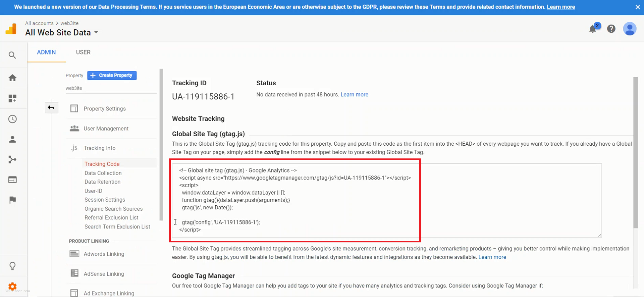Click the main page vertical scrollbar
The height and width of the screenshot is (297, 644).
(636, 152)
